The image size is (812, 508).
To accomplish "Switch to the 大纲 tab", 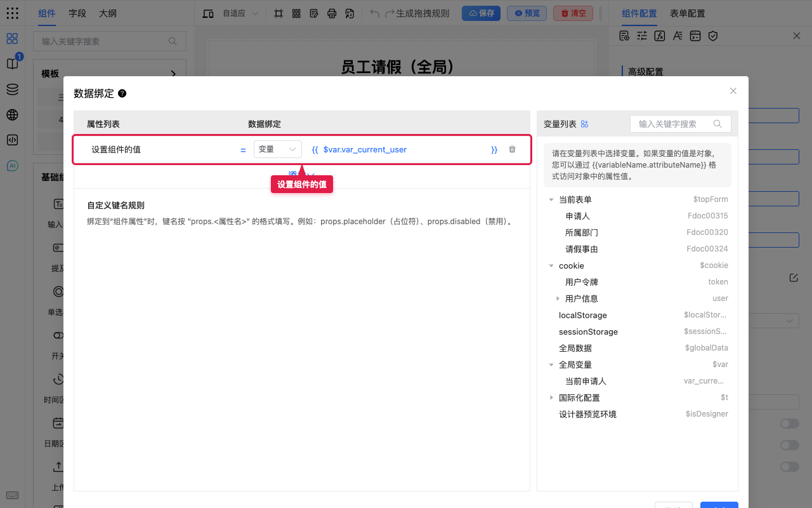I will [x=108, y=13].
